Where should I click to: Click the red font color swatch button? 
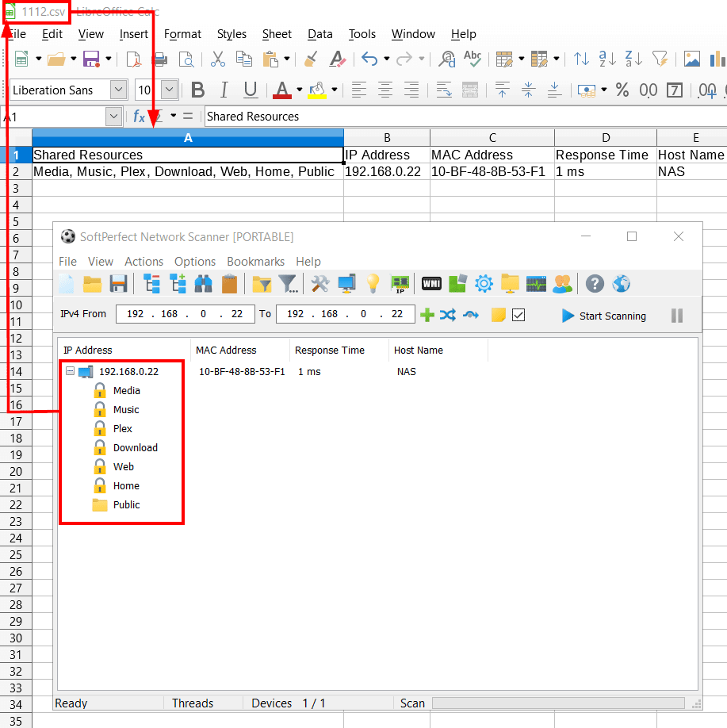[x=282, y=90]
